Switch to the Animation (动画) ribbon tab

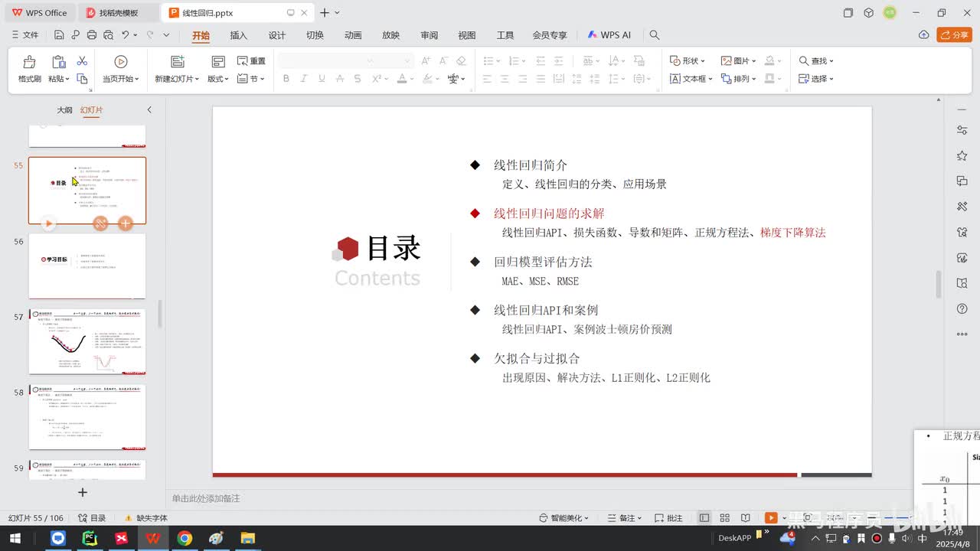[353, 35]
